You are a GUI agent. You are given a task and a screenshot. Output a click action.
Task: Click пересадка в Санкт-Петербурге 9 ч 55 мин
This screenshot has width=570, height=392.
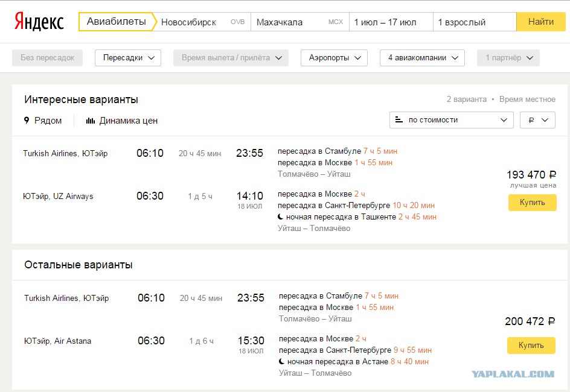point(356,350)
